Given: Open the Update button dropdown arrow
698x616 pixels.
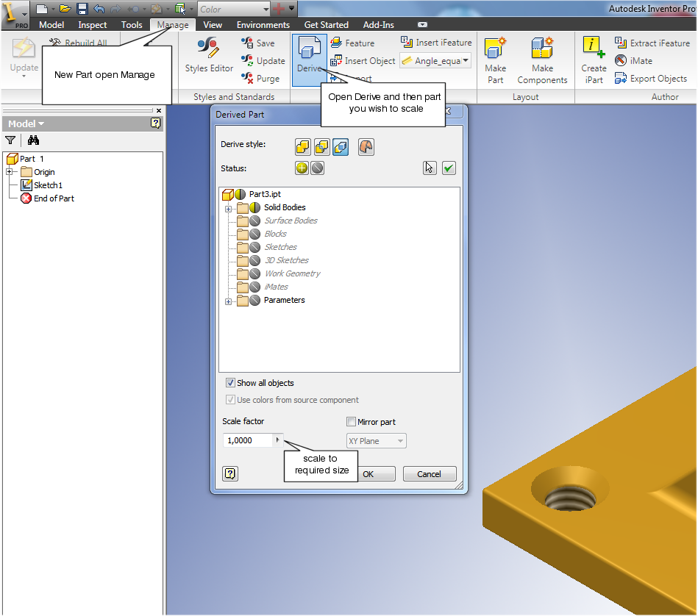Looking at the screenshot, I should [x=24, y=76].
